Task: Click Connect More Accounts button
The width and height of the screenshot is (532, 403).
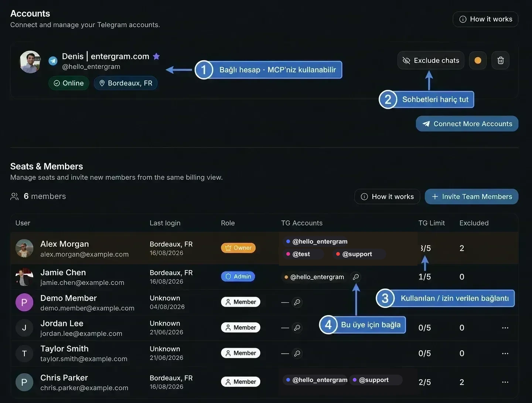Action: [467, 124]
